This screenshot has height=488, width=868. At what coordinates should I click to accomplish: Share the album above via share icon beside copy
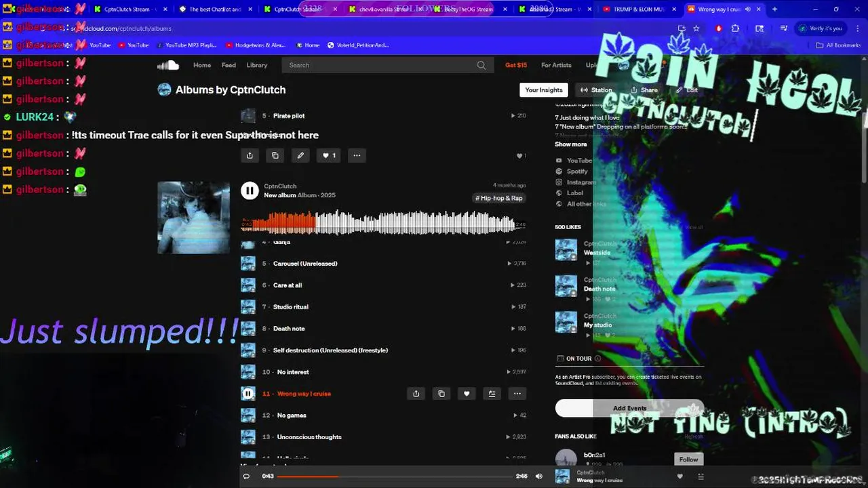point(250,155)
